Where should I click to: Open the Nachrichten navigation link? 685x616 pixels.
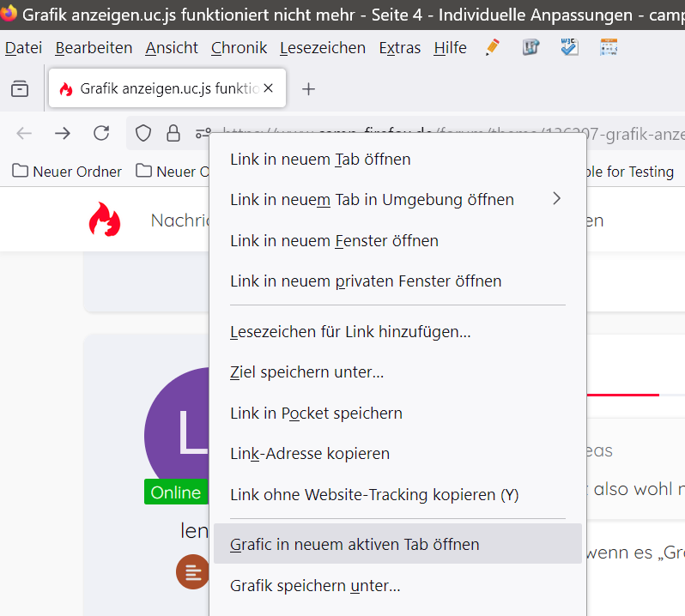(180, 220)
